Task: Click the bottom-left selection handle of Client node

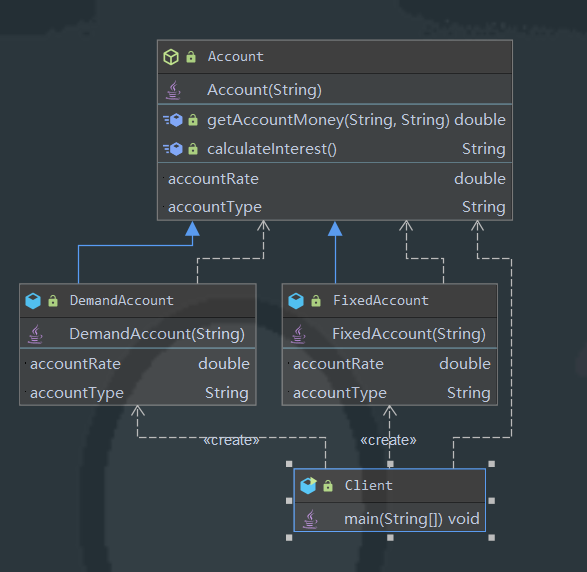Action: pyautogui.click(x=289, y=538)
